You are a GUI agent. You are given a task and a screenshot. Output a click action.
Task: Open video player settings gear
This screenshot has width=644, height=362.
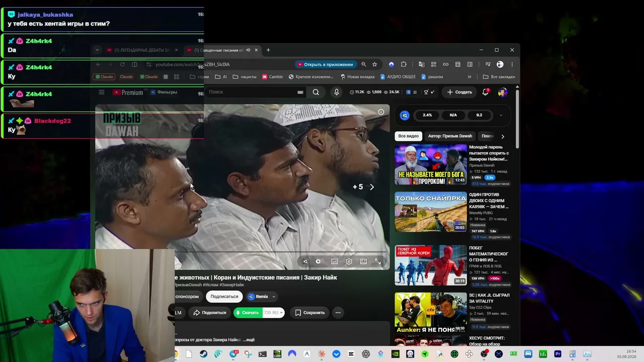(349, 261)
